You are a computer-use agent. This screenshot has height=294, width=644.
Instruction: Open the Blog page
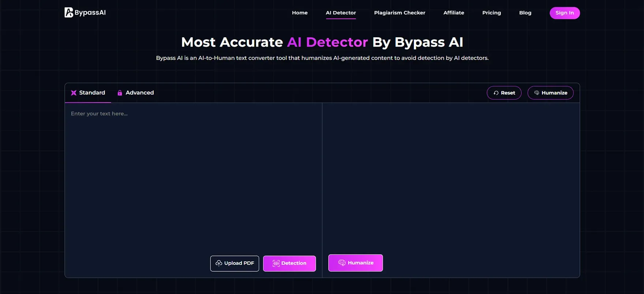pos(525,13)
